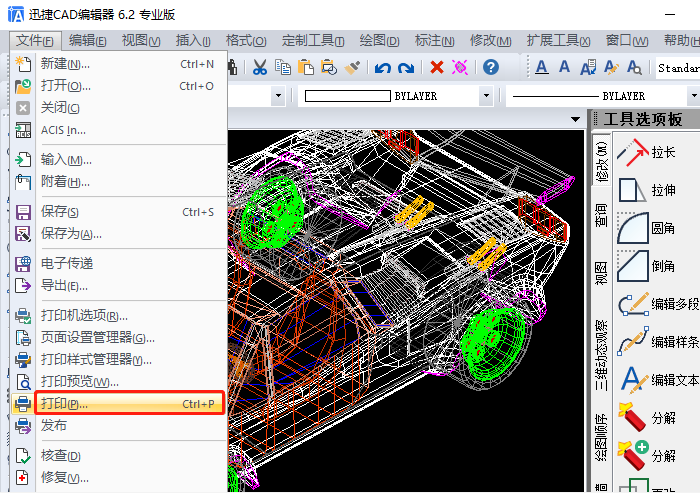Select the 拉长 (Lengthen) tool icon
The height and width of the screenshot is (493, 700).
[x=633, y=152]
